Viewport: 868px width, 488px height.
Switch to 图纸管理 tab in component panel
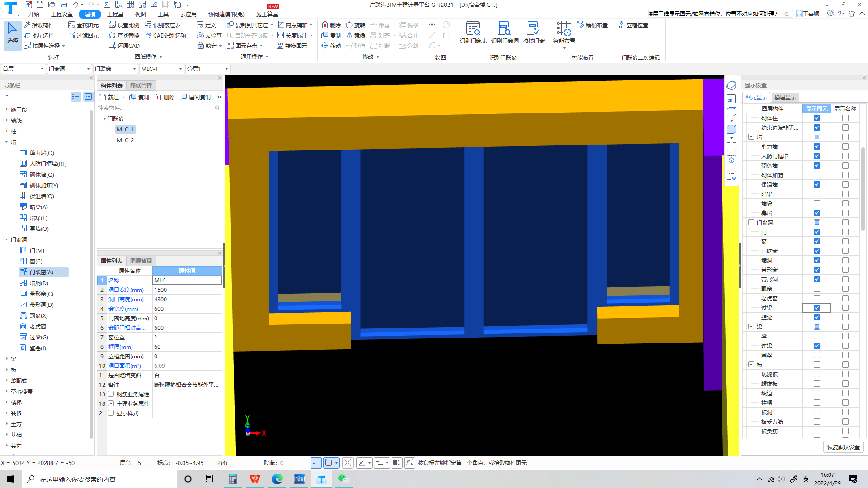[141, 85]
